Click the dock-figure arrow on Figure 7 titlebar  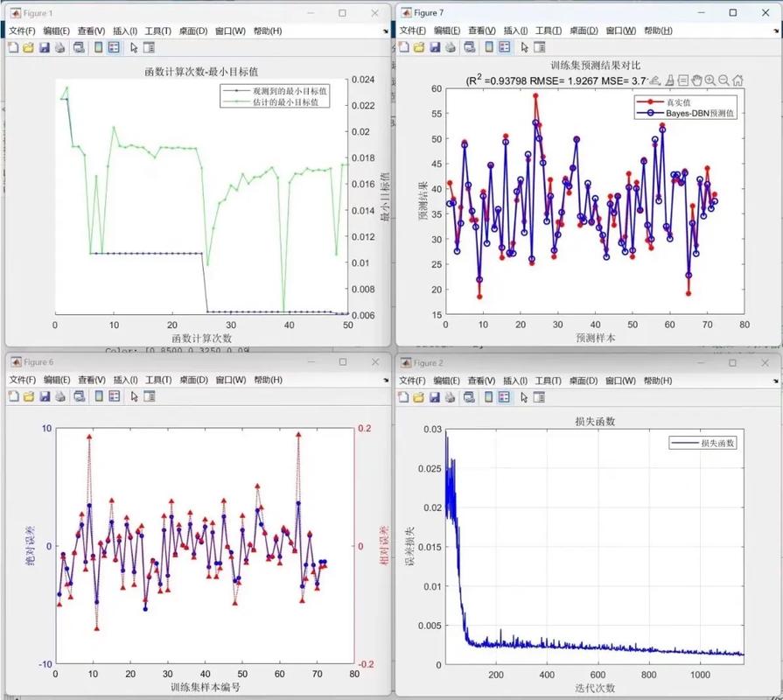[x=777, y=29]
